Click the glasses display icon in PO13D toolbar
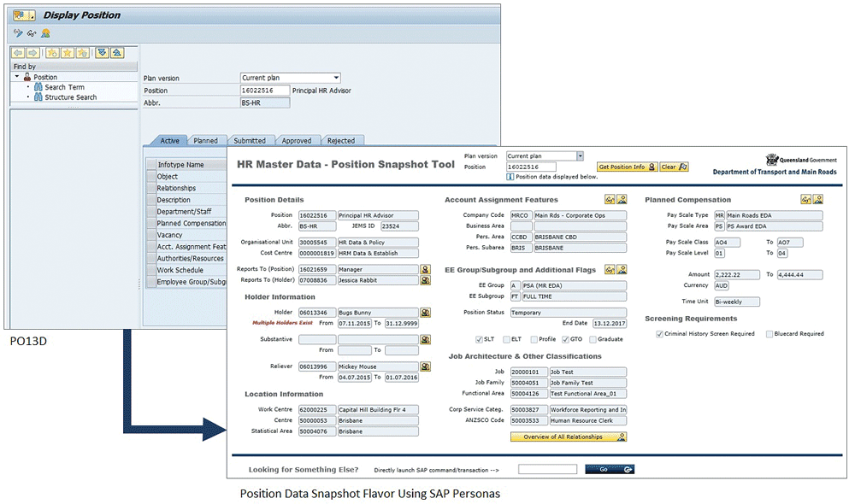The image size is (855, 504). pyautogui.click(x=32, y=34)
